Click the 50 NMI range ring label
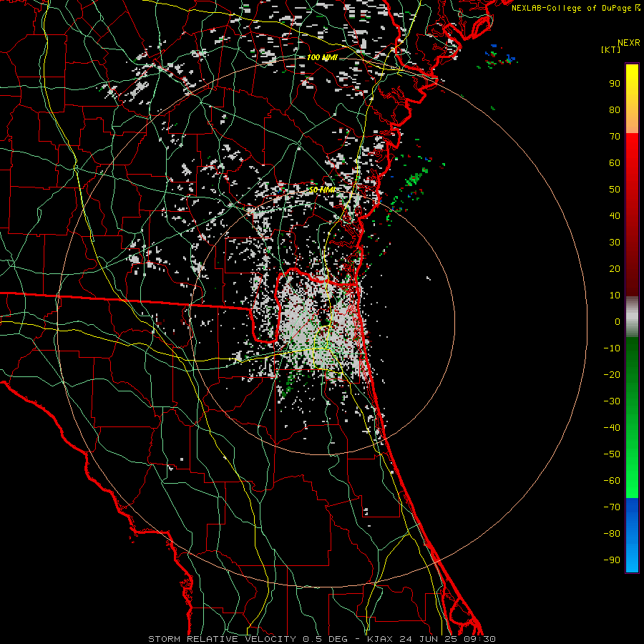The height and width of the screenshot is (644, 644). (x=322, y=190)
